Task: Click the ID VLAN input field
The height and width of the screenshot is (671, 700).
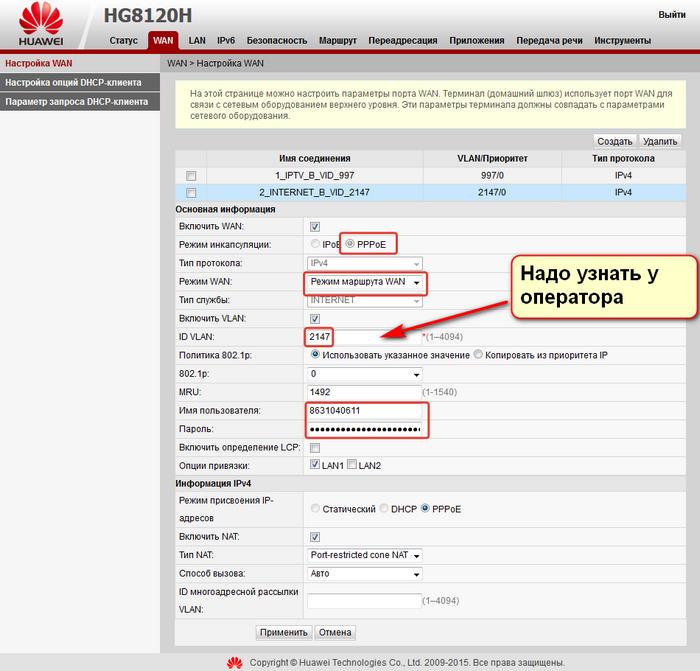Action: click(363, 337)
